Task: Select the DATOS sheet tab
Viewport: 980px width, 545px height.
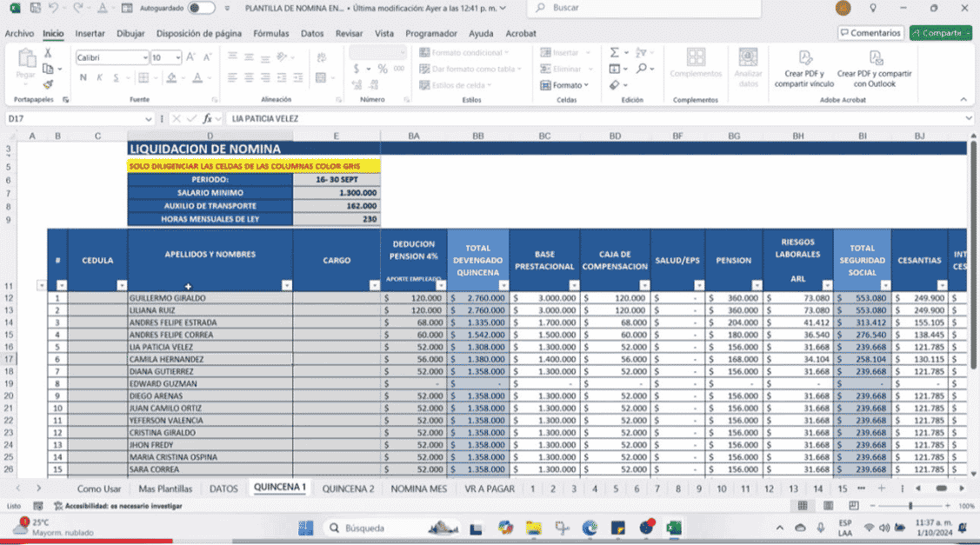Action: (x=223, y=489)
